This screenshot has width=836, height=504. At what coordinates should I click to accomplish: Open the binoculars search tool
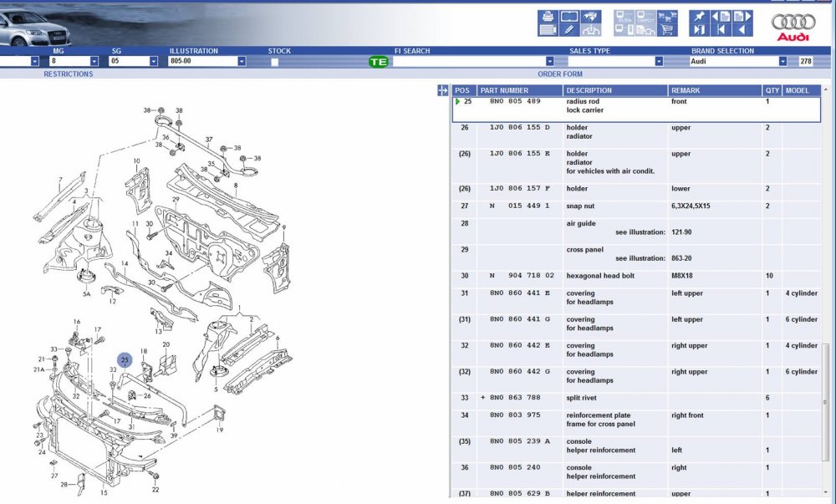tap(591, 17)
